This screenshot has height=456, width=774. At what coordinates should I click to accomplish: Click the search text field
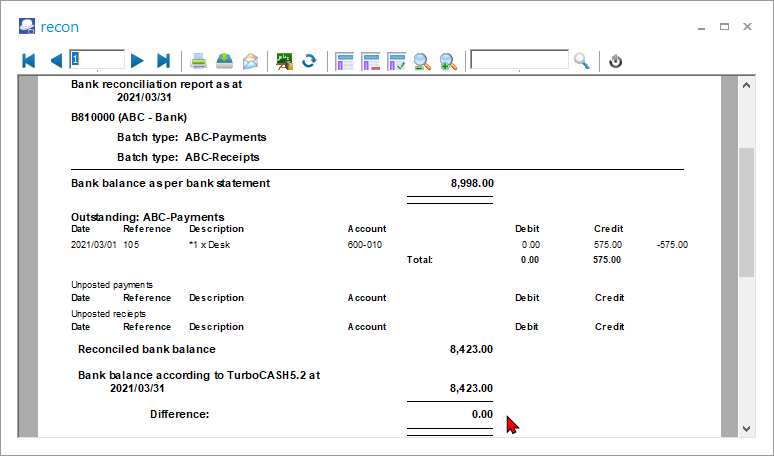[519, 60]
